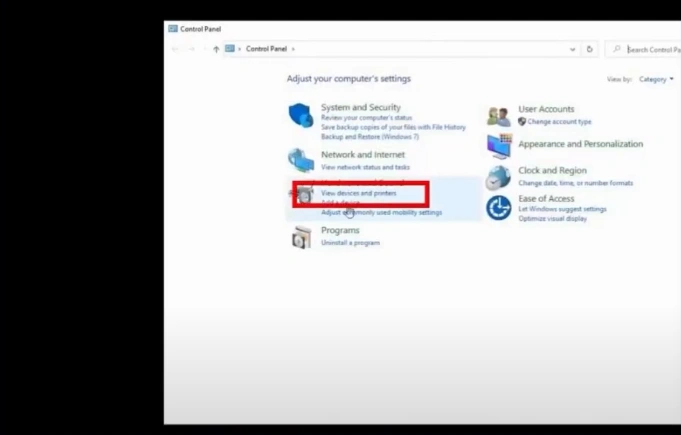Image resolution: width=681 pixels, height=435 pixels.
Task: Click the Network and Internet globe icon
Action: coord(300,160)
